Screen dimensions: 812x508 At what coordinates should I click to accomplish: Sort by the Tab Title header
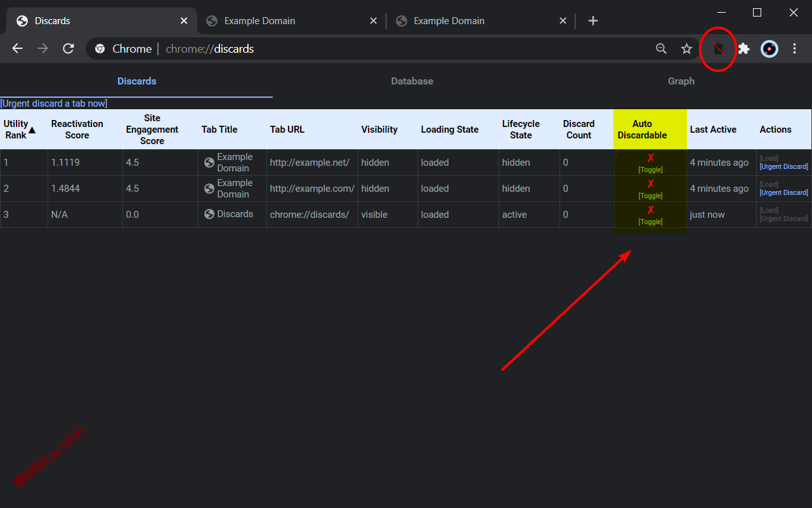(232, 130)
